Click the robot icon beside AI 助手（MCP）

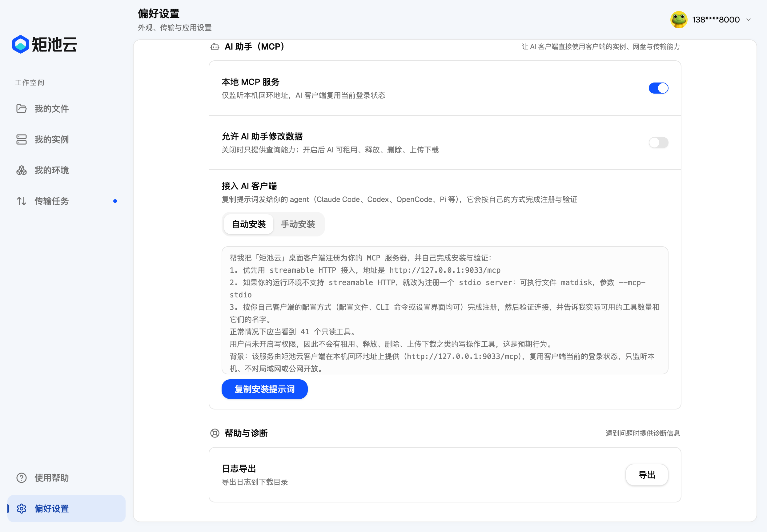pos(215,47)
